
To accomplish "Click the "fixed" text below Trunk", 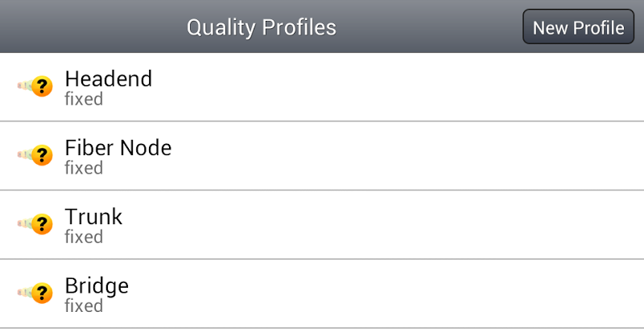I will point(84,238).
